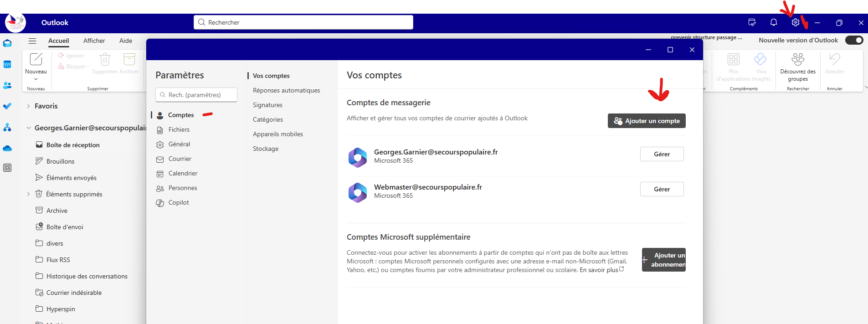Image resolution: width=868 pixels, height=324 pixels.
Task: Open the Bloquer dropdown in ribbon
Action: (89, 67)
